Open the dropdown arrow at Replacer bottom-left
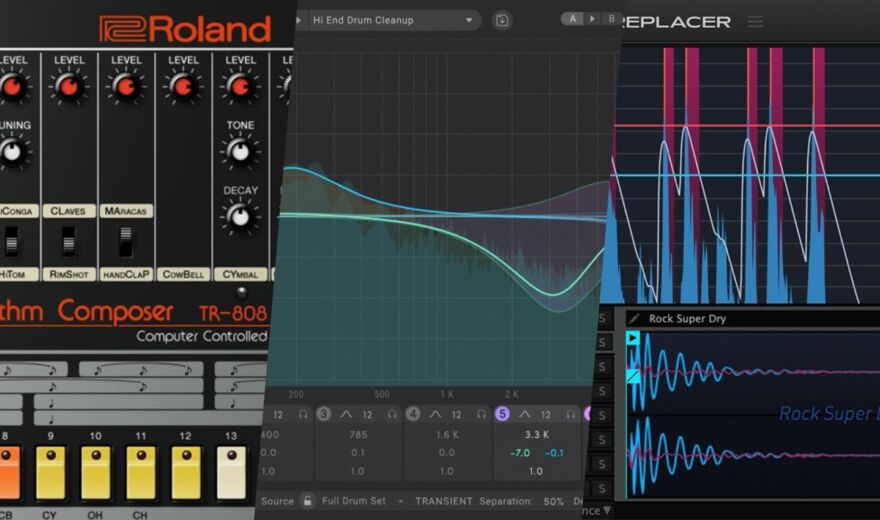 [x=607, y=510]
